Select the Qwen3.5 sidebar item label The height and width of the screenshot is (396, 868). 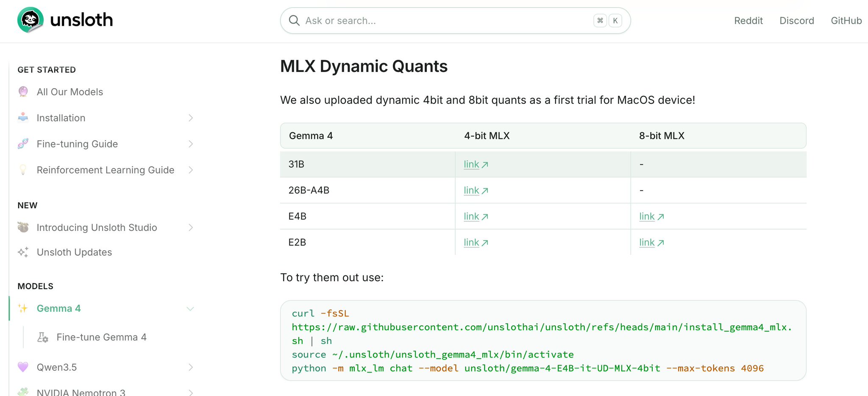pos(57,367)
